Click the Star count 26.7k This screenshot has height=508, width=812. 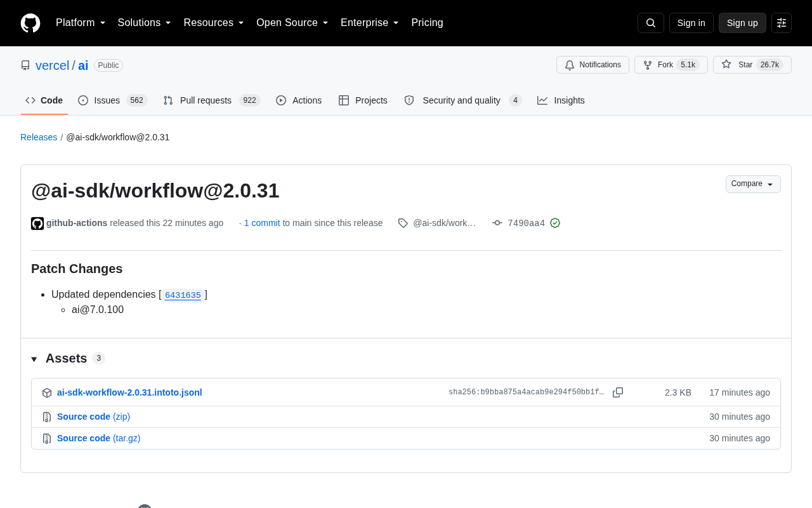(769, 65)
